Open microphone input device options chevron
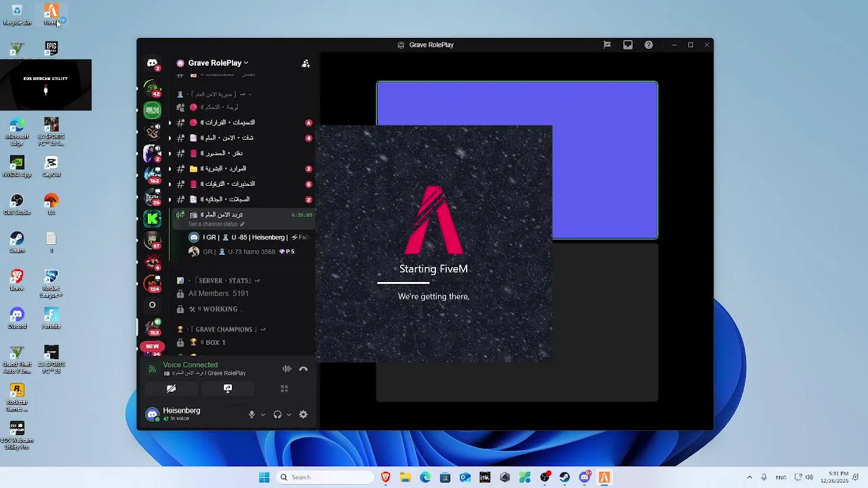Screen dimensions: 868x488 coord(263,415)
